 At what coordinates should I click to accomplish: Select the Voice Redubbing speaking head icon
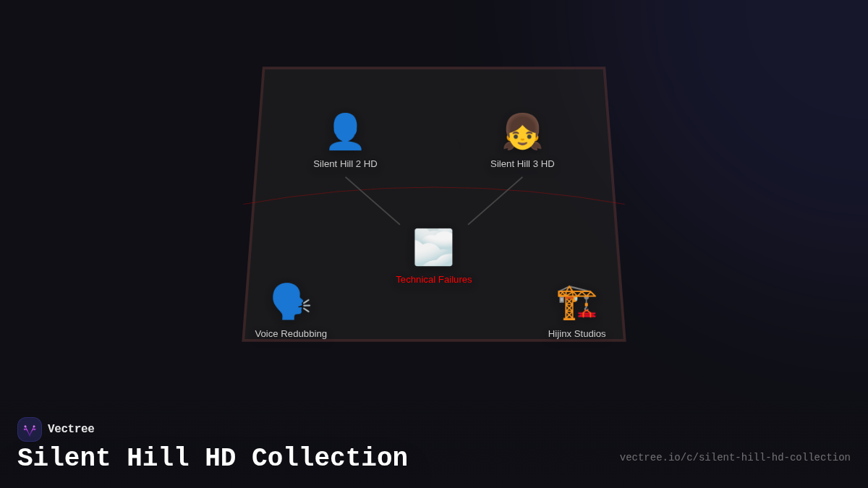(290, 301)
